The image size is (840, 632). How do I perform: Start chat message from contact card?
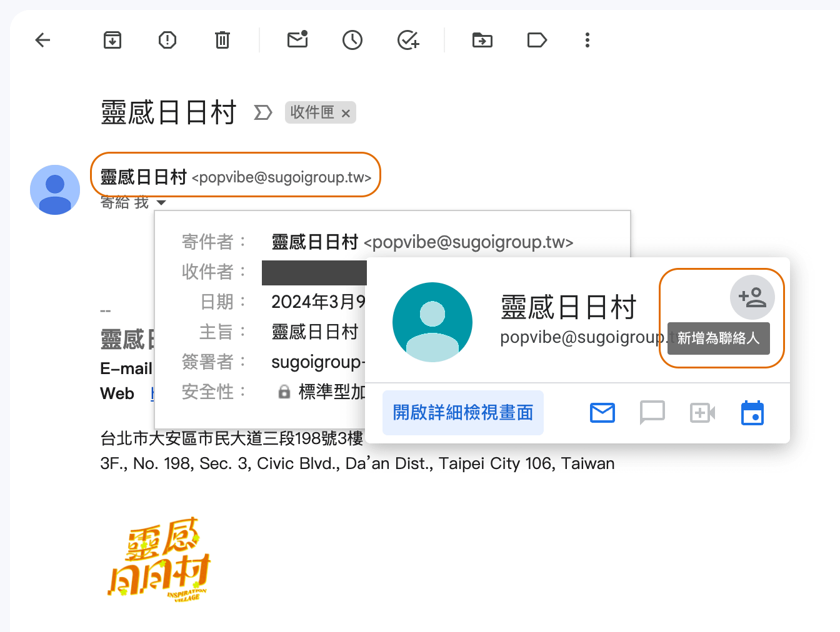[652, 413]
